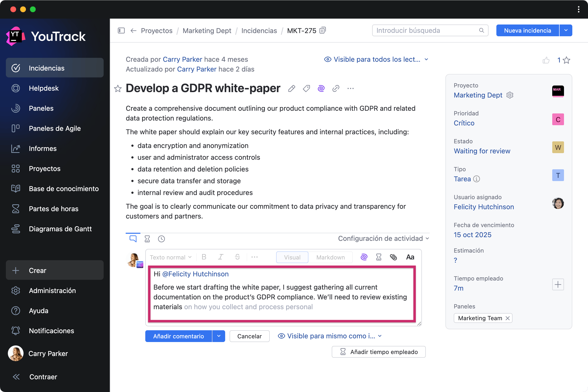The image size is (588, 392).
Task: Copy issue ID icon next to MKT-275
Action: 323,30
